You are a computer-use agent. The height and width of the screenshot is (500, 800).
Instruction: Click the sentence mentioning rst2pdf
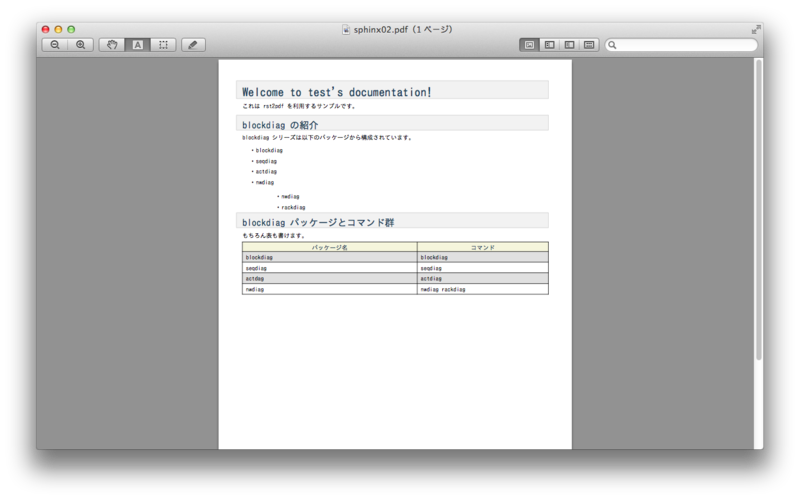tap(299, 106)
